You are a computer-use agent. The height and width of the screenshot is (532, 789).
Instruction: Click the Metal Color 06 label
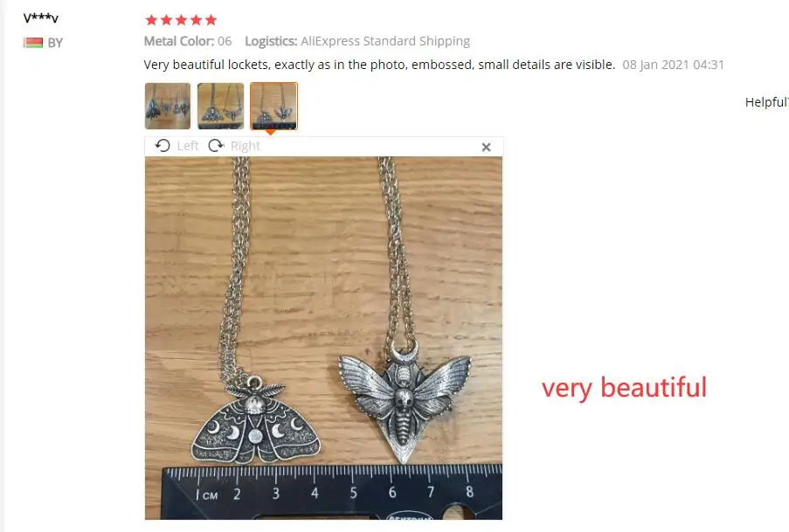point(188,41)
